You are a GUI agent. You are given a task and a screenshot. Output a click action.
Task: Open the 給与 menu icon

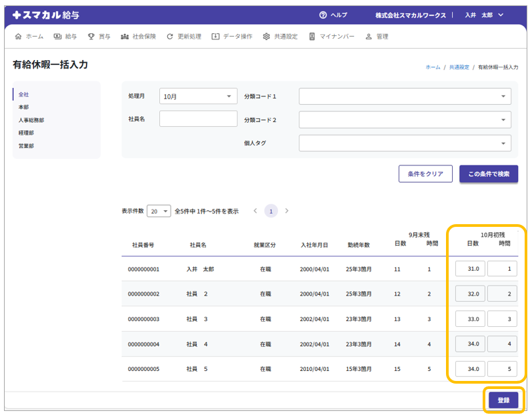pyautogui.click(x=57, y=37)
